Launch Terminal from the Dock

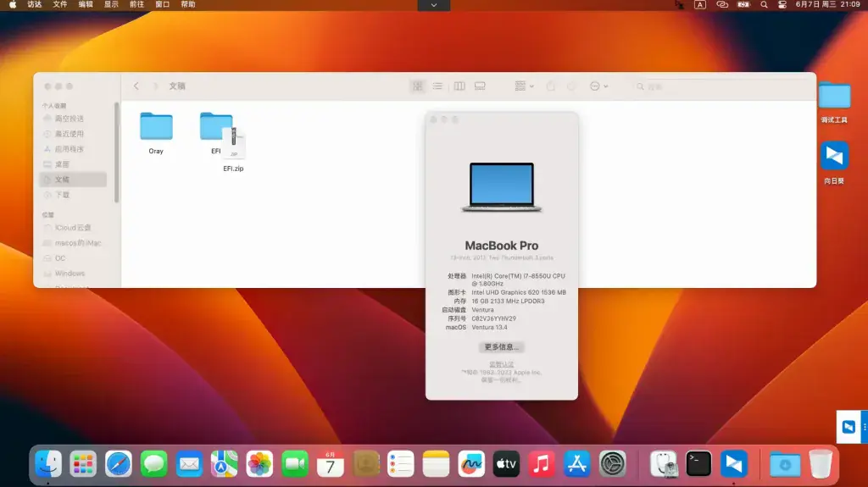pos(698,464)
